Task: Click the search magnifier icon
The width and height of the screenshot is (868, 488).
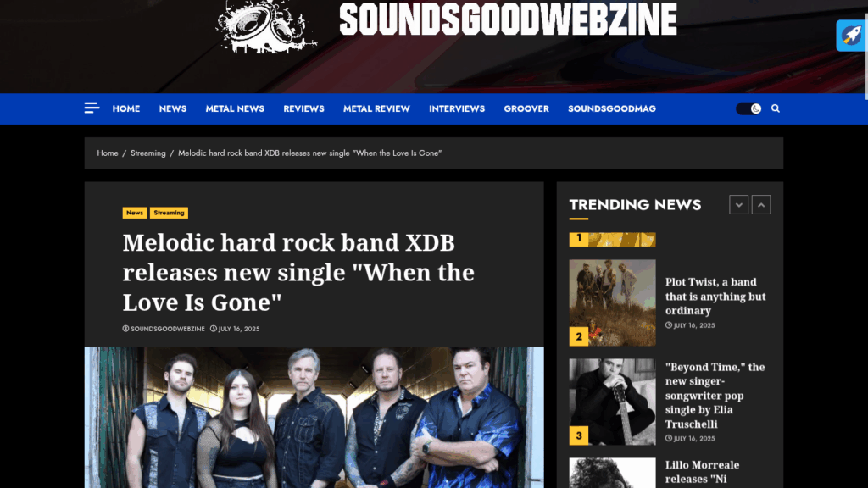Action: (776, 108)
